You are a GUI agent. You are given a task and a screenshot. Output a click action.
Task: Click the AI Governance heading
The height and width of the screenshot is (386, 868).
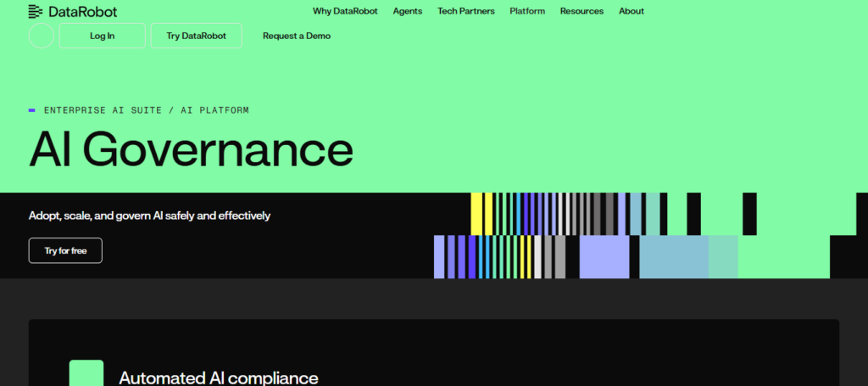point(191,150)
